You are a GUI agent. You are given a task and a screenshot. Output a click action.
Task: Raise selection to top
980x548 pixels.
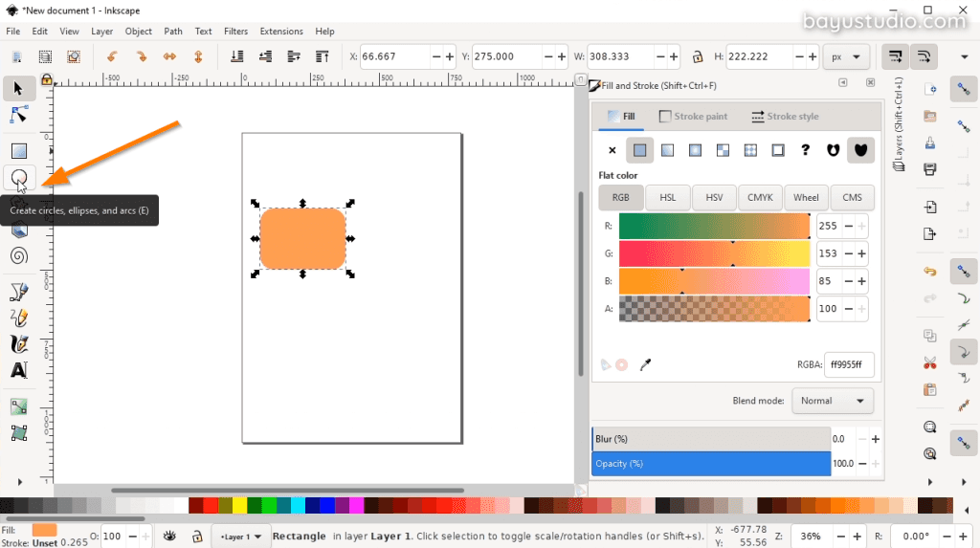[323, 56]
